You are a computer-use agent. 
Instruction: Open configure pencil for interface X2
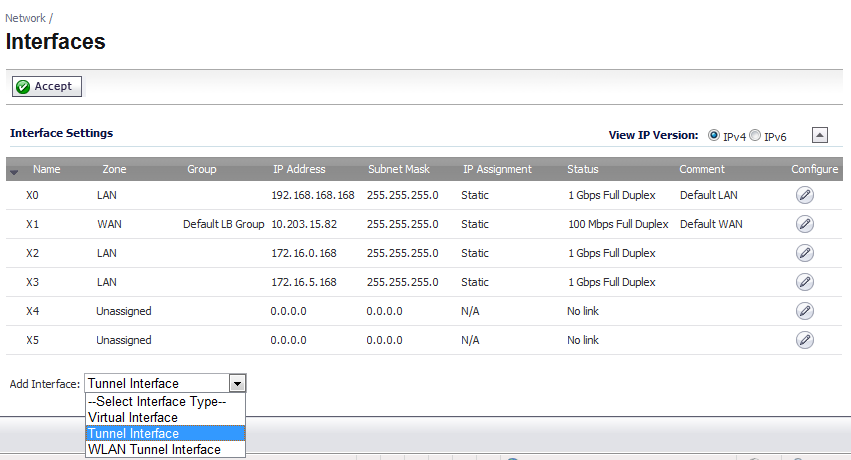click(804, 253)
